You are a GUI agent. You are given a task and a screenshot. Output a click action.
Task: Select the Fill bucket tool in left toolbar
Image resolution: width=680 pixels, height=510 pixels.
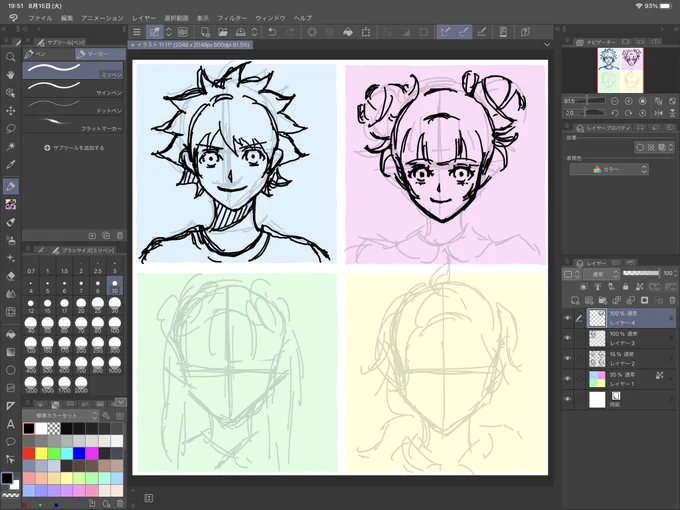click(10, 334)
